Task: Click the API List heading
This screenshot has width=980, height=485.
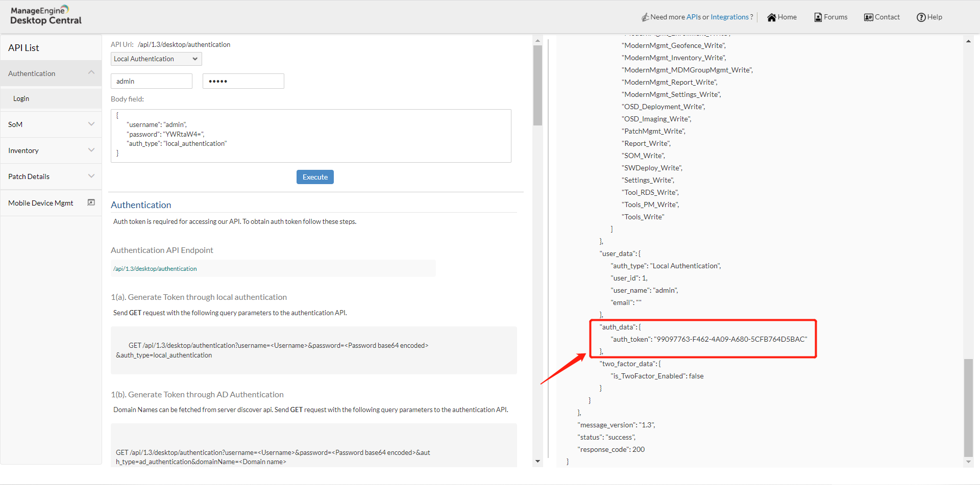Action: click(x=23, y=48)
